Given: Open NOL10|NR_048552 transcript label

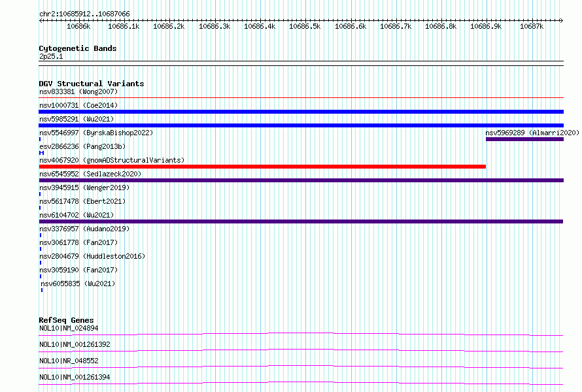Looking at the screenshot, I should tap(69, 361).
